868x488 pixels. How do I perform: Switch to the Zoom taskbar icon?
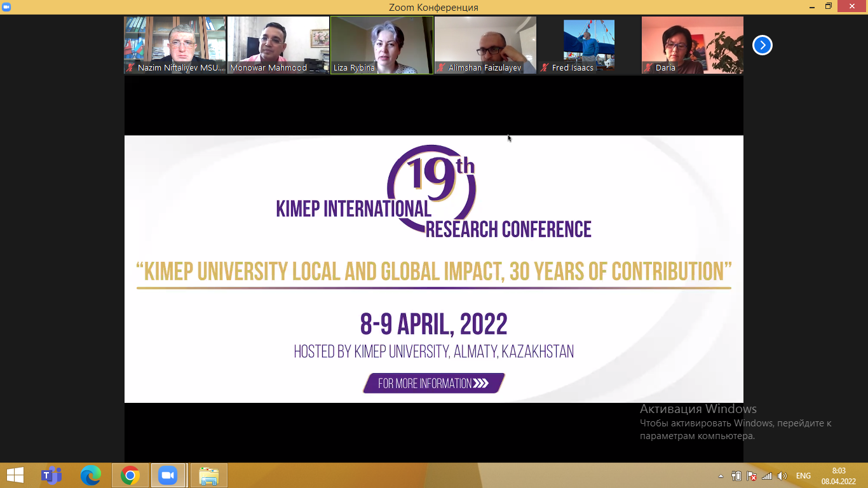pos(168,475)
